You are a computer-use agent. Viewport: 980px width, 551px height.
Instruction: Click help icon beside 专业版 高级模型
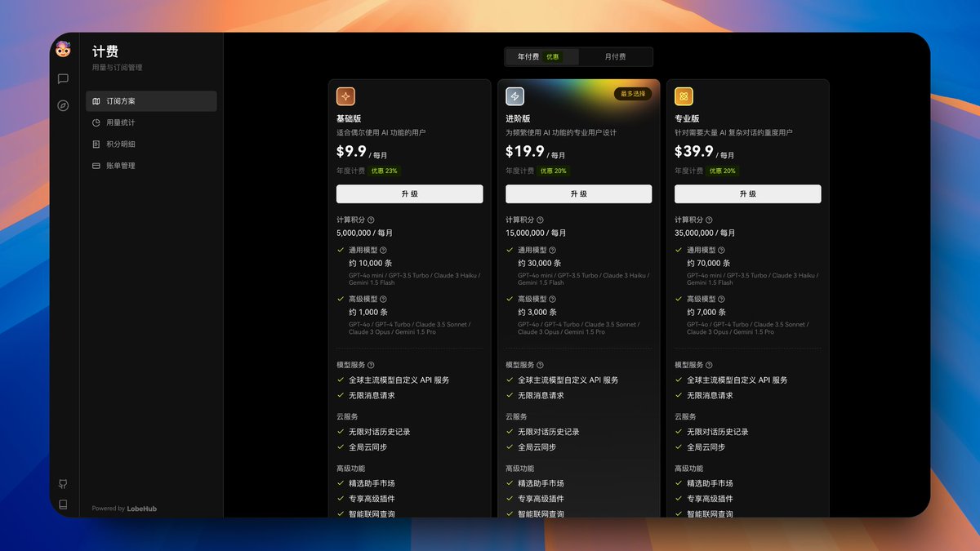(x=721, y=299)
